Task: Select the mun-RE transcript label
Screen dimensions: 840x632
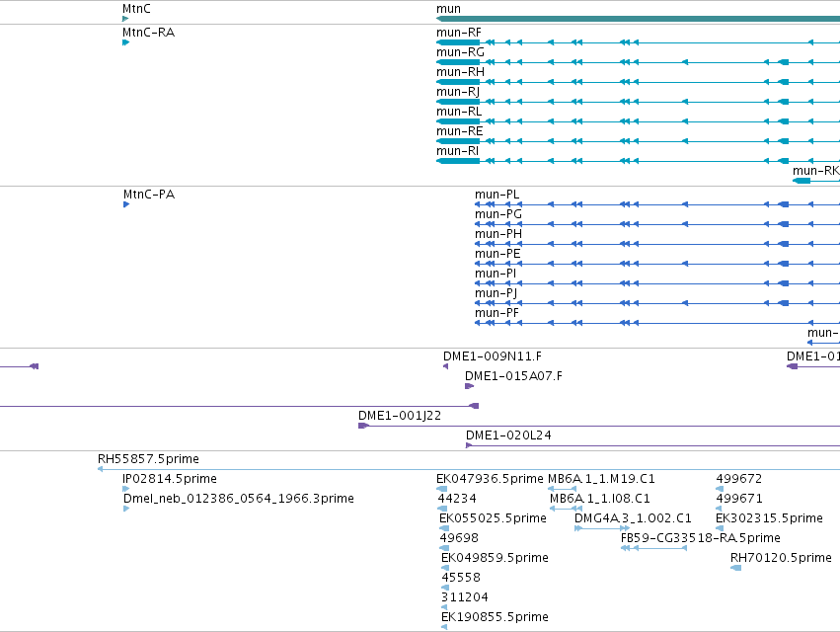Action: click(460, 131)
